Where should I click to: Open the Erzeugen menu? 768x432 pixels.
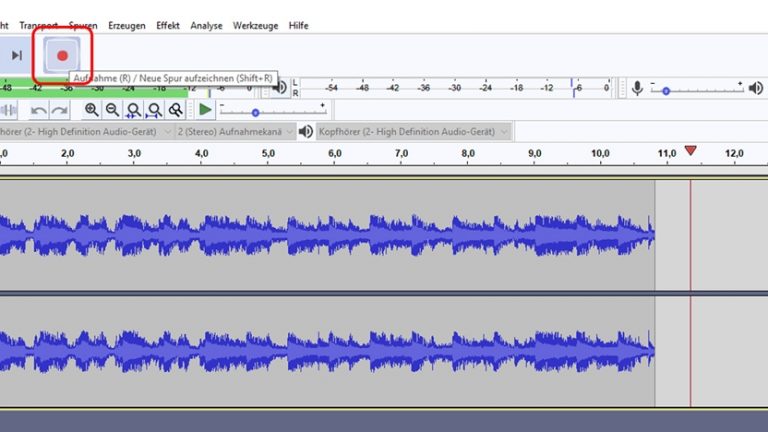tap(126, 25)
